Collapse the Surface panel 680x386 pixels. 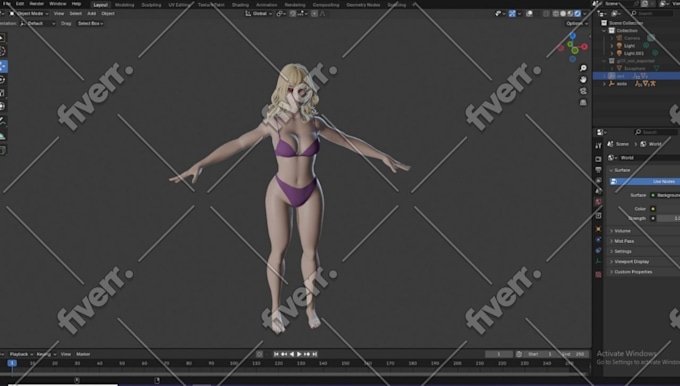click(621, 170)
